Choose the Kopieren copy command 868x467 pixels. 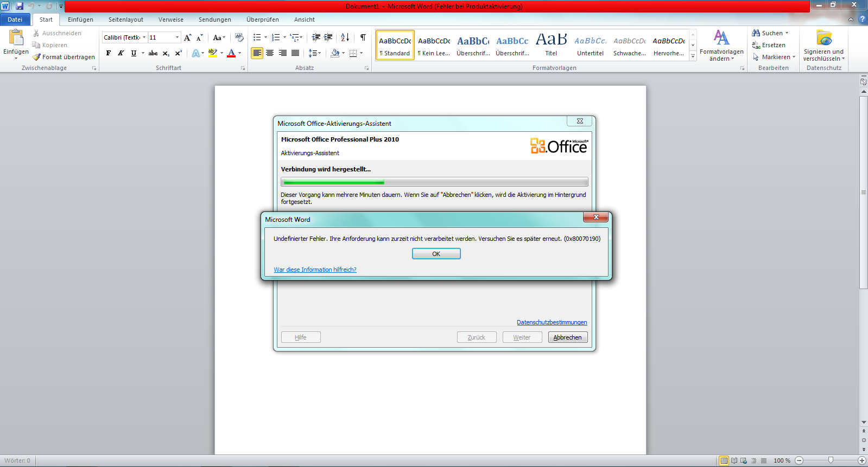[50, 45]
